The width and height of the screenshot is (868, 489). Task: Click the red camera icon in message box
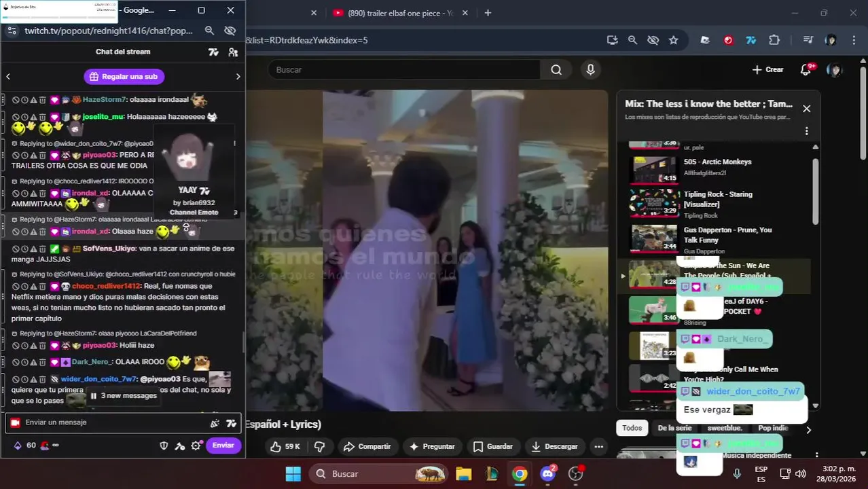(x=15, y=422)
